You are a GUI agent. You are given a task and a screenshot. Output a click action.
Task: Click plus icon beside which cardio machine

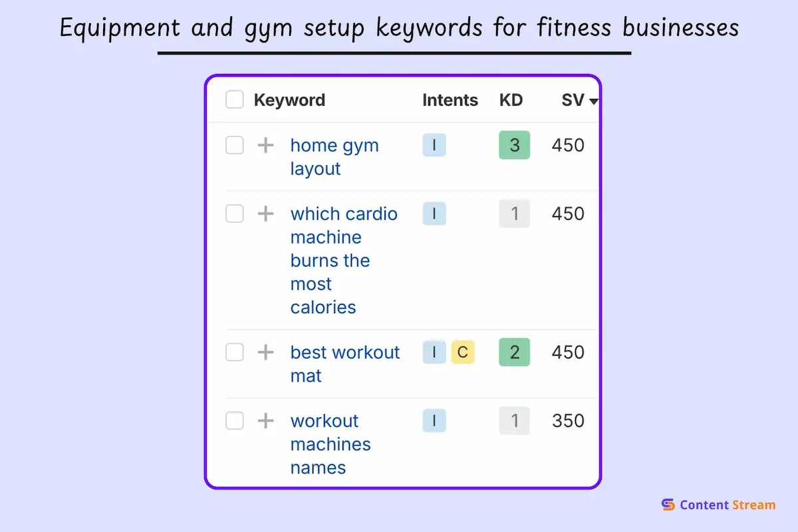[265, 213]
